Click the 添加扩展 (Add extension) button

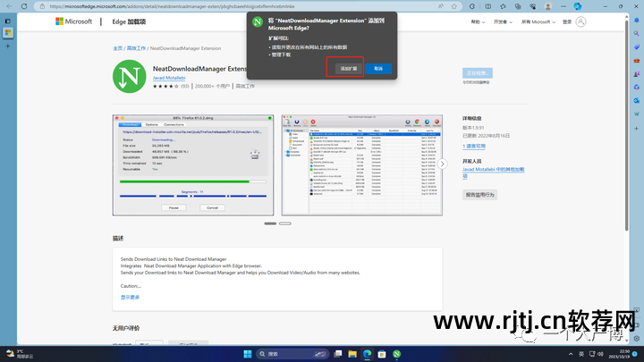[348, 69]
